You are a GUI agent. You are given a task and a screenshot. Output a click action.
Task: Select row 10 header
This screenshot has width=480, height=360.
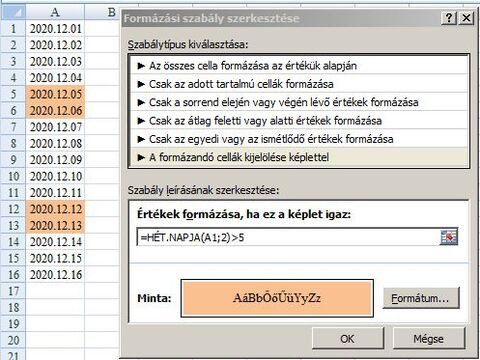coord(13,176)
